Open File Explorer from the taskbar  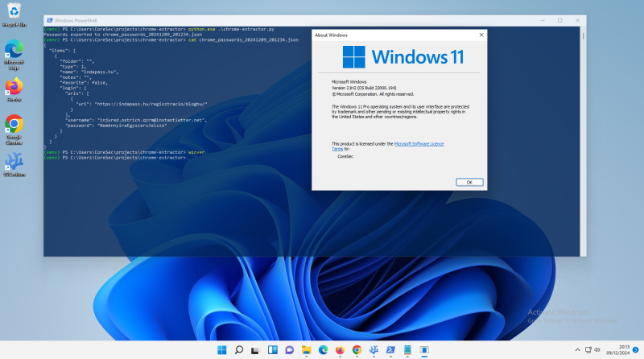point(307,350)
